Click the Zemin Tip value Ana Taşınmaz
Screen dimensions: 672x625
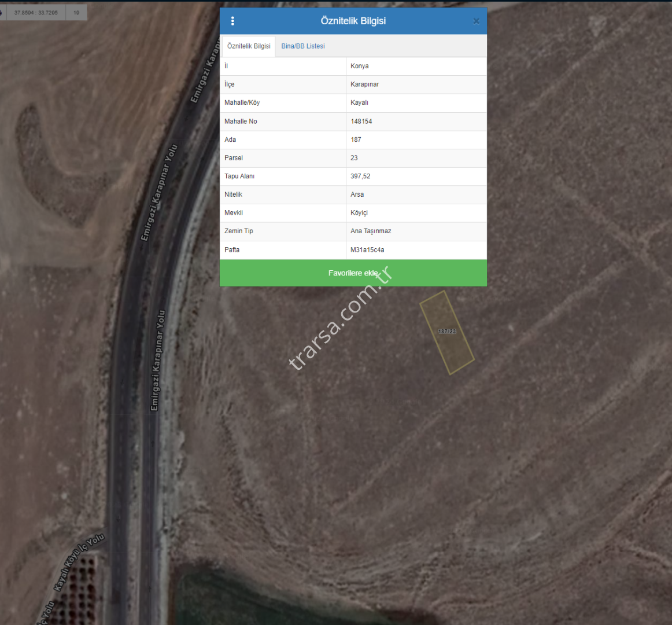[371, 231]
